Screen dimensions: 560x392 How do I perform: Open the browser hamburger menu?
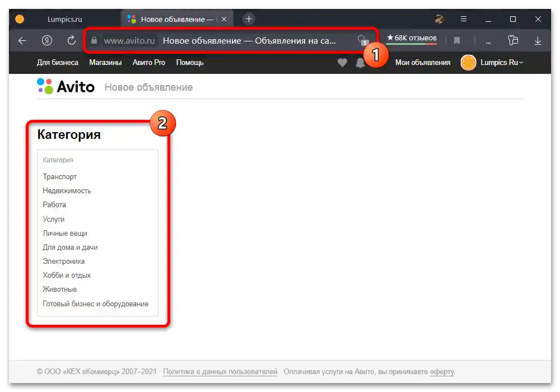point(464,19)
